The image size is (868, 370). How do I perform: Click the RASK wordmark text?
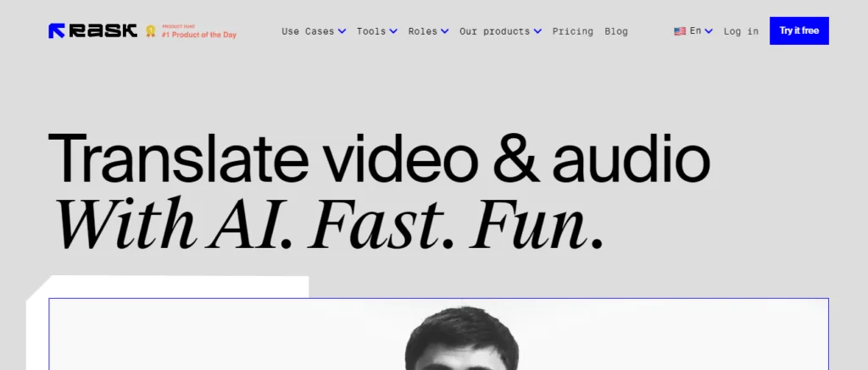[103, 31]
